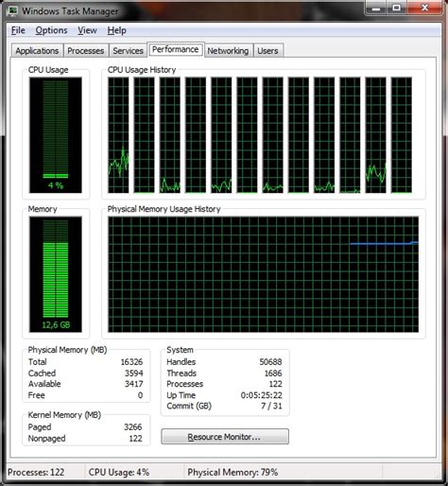Viewport: 448px width, 486px height.
Task: Click status bar Physical Memory: 79% entry
Action: click(233, 472)
